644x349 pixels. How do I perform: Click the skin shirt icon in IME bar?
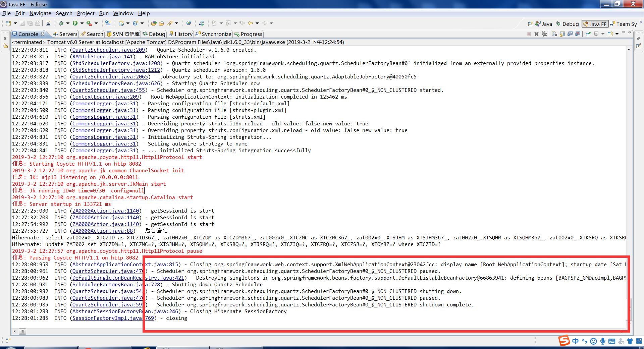tap(630, 341)
